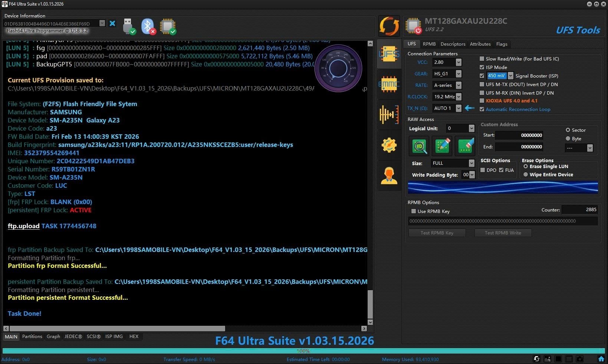This screenshot has width=608, height=364.
Task: Open the GEAR dropdown showing HS_G1
Action: click(x=459, y=74)
